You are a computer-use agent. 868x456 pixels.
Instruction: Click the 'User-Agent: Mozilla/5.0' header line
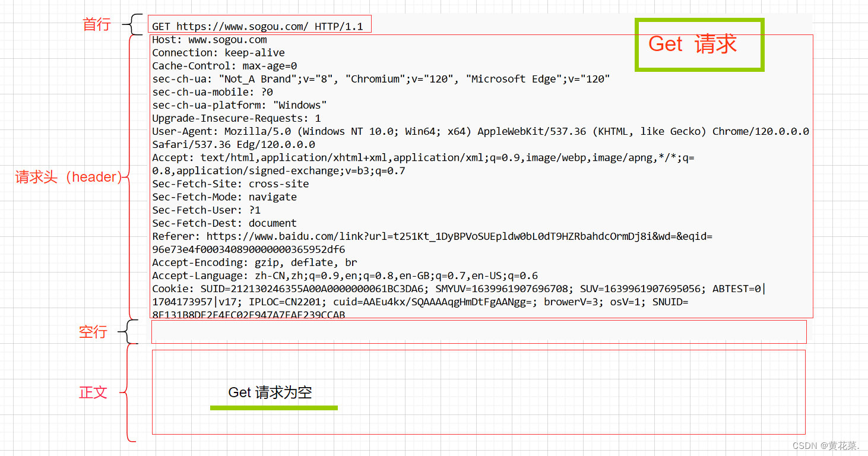click(480, 131)
